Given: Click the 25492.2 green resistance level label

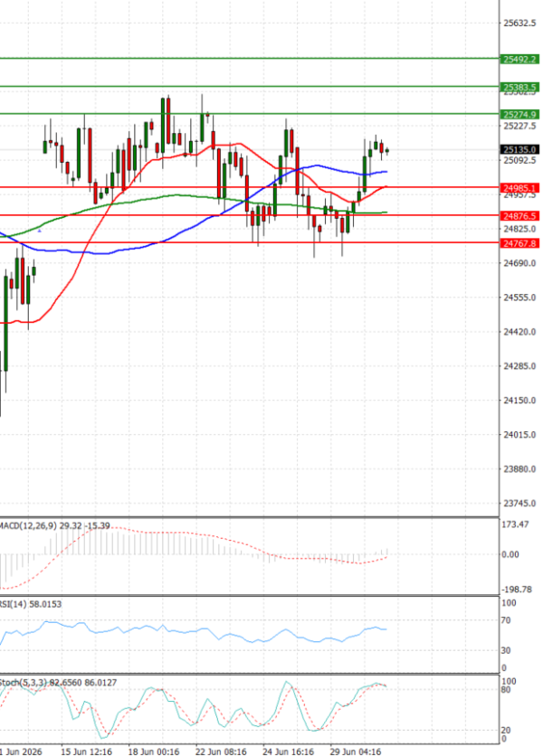Looking at the screenshot, I should tap(519, 60).
